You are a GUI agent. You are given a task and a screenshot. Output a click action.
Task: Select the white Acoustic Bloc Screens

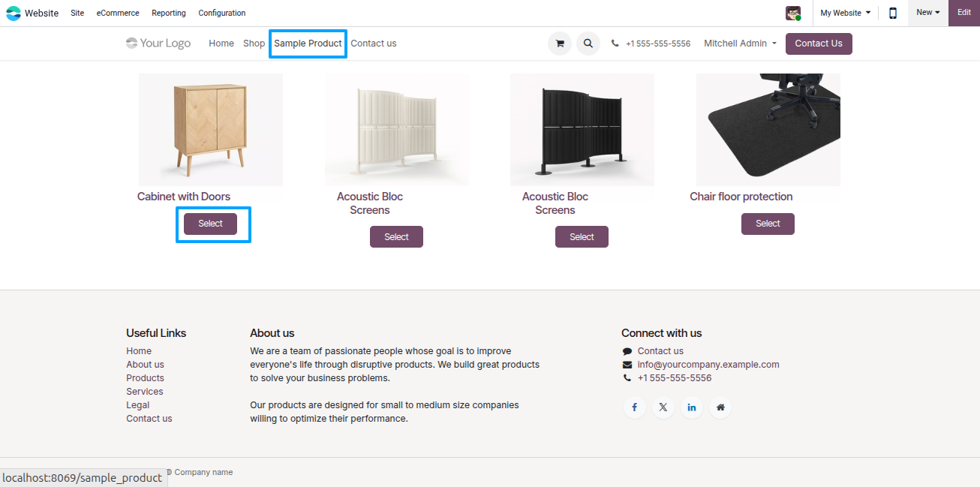click(396, 237)
